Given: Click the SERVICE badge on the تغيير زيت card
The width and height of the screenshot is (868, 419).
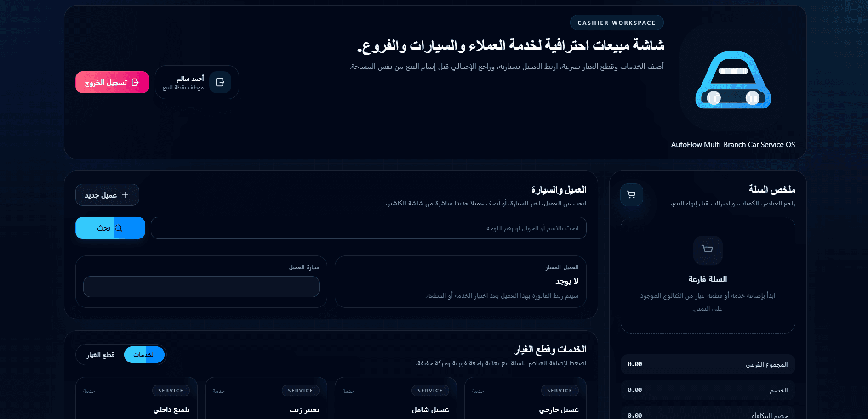Looking at the screenshot, I should [x=300, y=391].
